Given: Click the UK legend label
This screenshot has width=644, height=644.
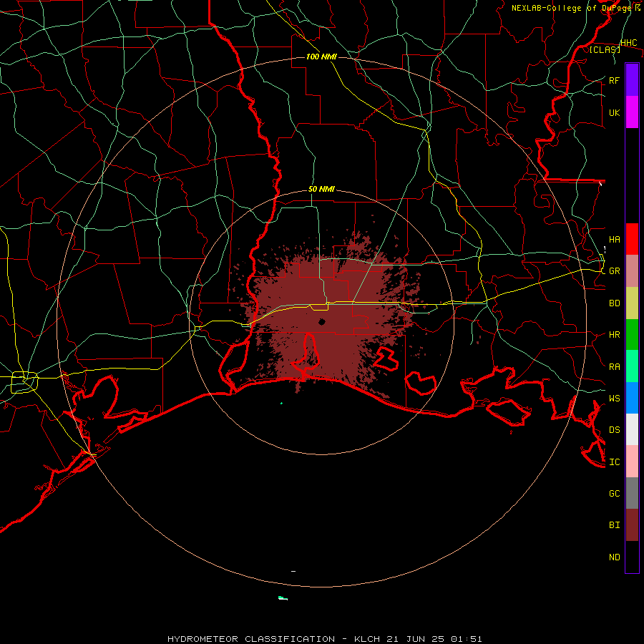Looking at the screenshot, I should [x=614, y=112].
